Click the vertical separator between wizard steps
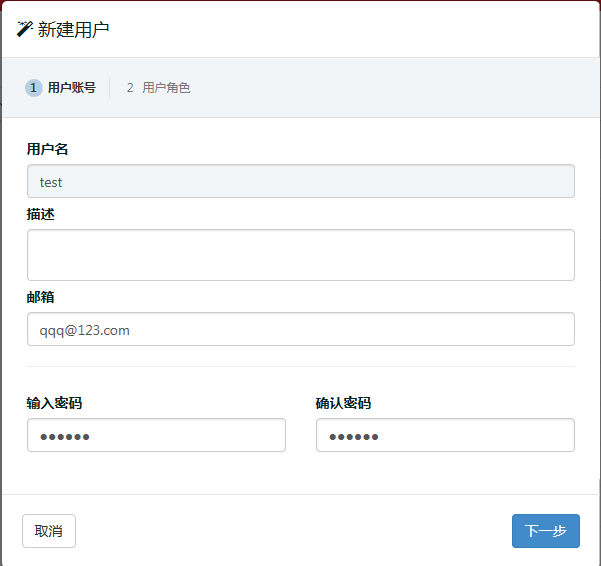 (x=110, y=88)
